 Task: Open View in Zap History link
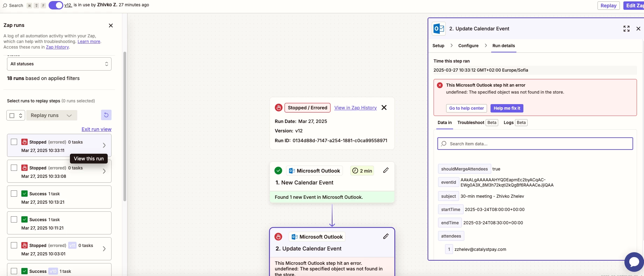[x=356, y=108]
